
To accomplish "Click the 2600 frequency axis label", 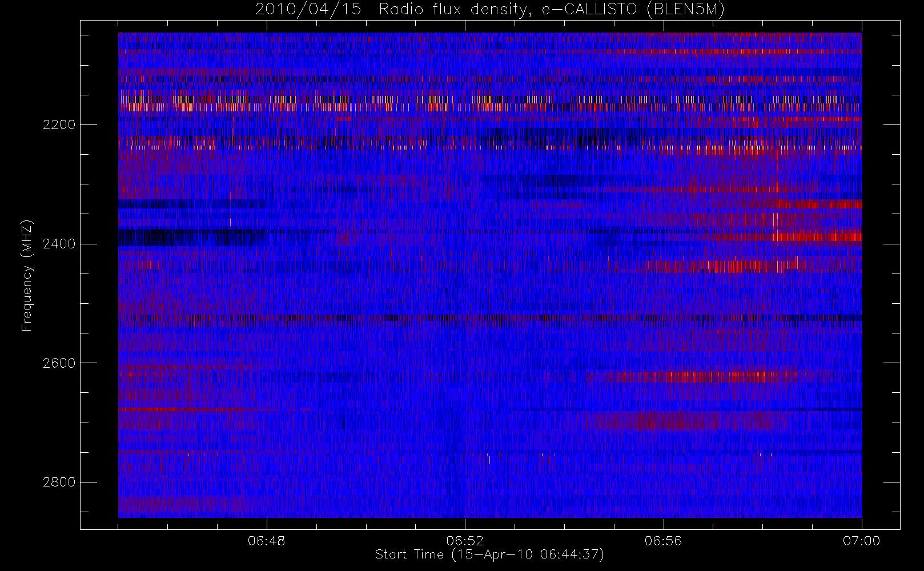I will [59, 363].
